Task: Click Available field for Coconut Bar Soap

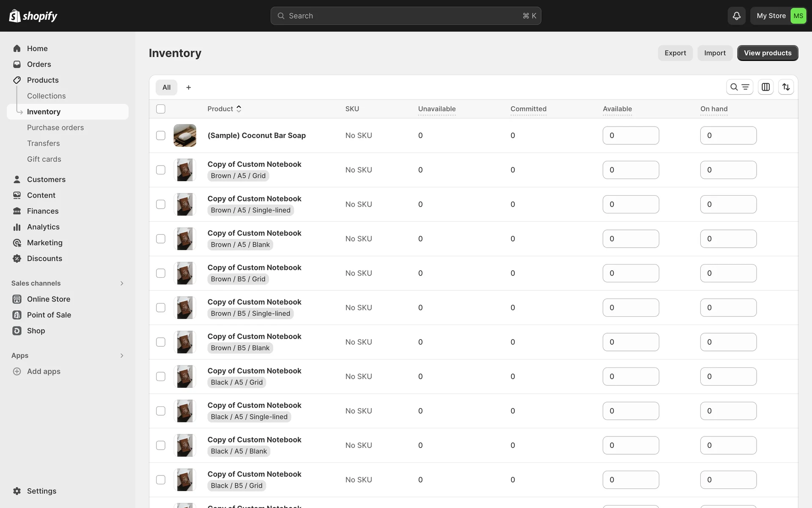Action: [x=630, y=135]
